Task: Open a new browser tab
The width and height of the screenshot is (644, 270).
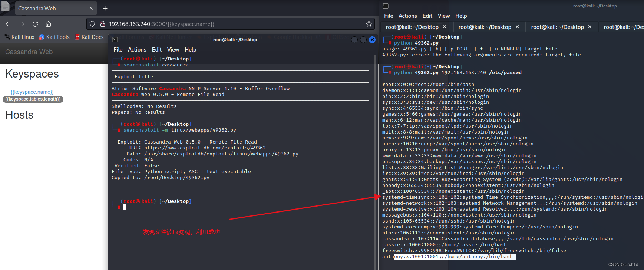Action: [105, 8]
